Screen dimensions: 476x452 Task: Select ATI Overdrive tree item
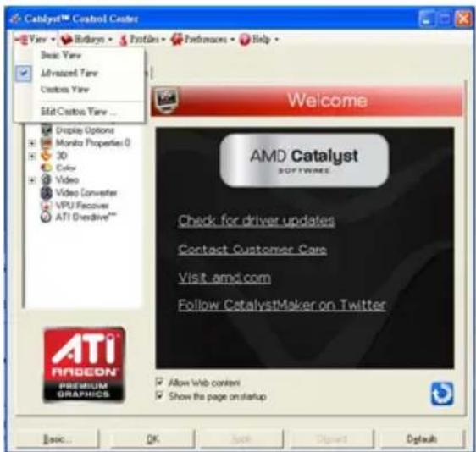pos(86,218)
